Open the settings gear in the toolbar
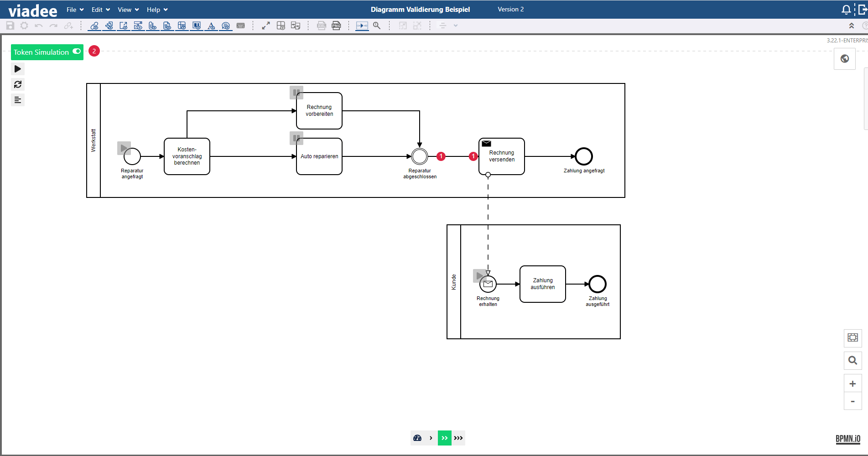The height and width of the screenshot is (456, 868). [x=24, y=26]
